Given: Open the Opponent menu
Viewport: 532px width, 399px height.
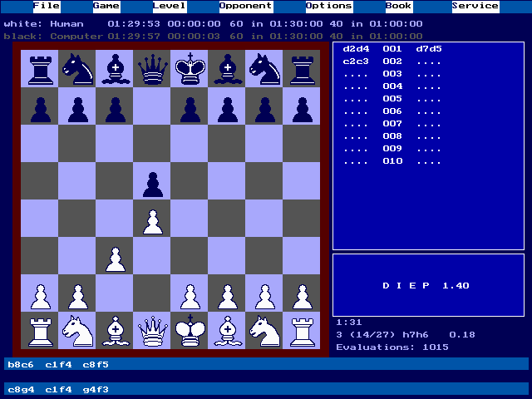Looking at the screenshot, I should pos(246,7).
